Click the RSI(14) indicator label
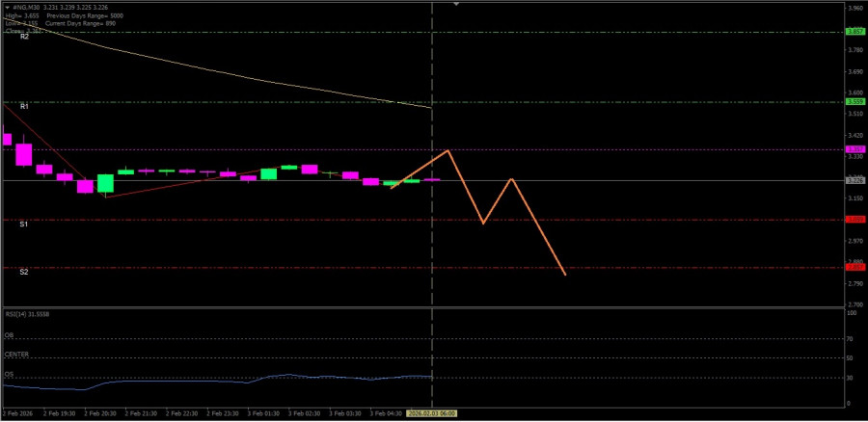This screenshot has height=422, width=868. point(27,313)
